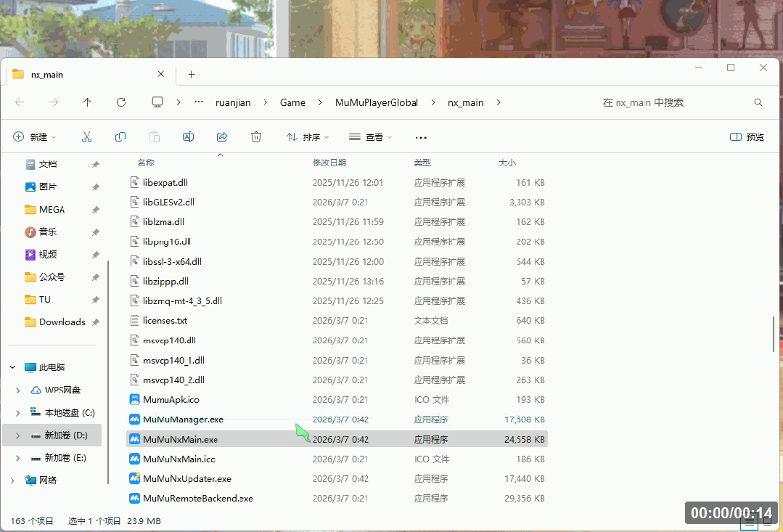The width and height of the screenshot is (783, 532).
Task: Expand 本地磁盘 (C:) in the tree
Action: click(x=18, y=413)
